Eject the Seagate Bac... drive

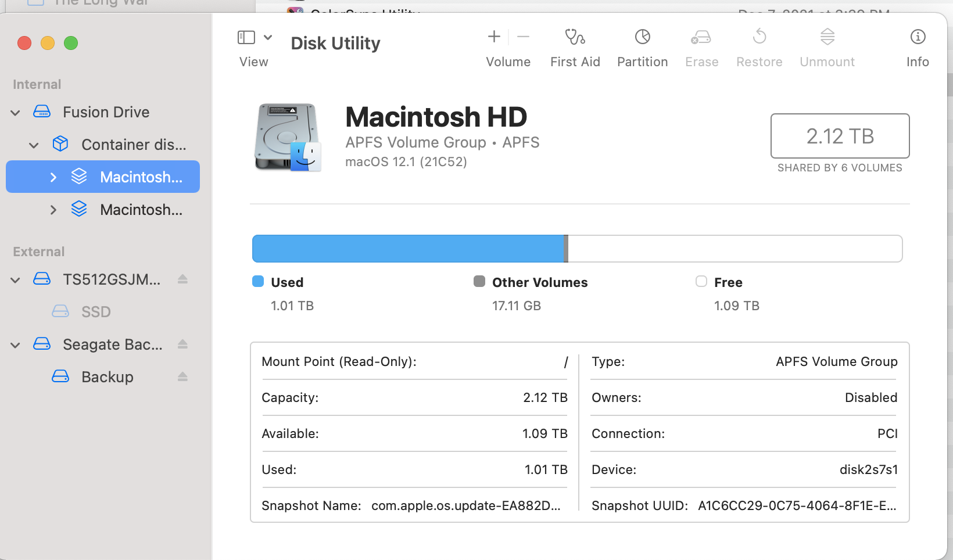click(x=182, y=344)
